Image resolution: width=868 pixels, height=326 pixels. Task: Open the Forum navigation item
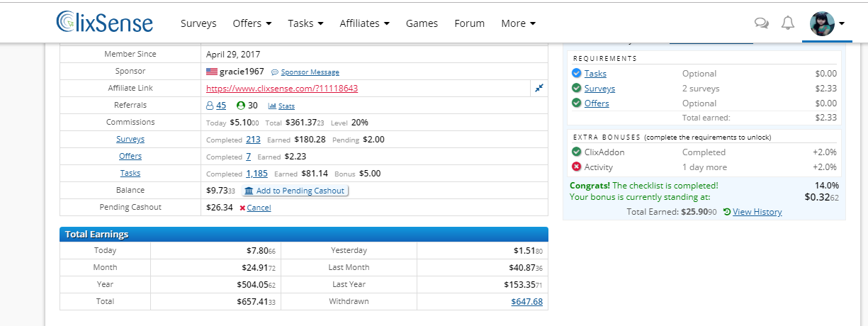(x=470, y=23)
